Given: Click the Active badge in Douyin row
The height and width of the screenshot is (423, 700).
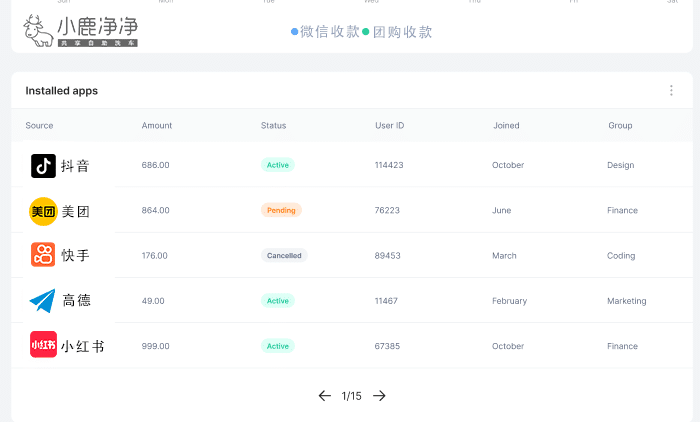Looking at the screenshot, I should click(x=278, y=165).
